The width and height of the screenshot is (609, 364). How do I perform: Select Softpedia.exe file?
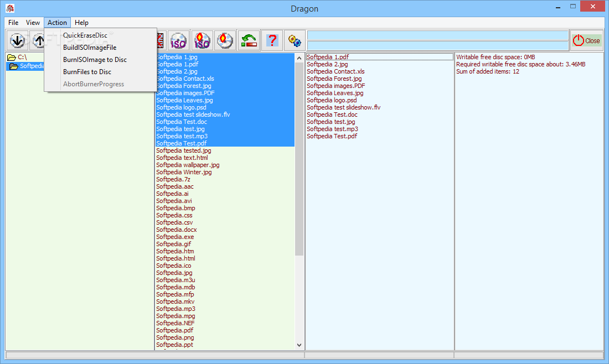(175, 237)
